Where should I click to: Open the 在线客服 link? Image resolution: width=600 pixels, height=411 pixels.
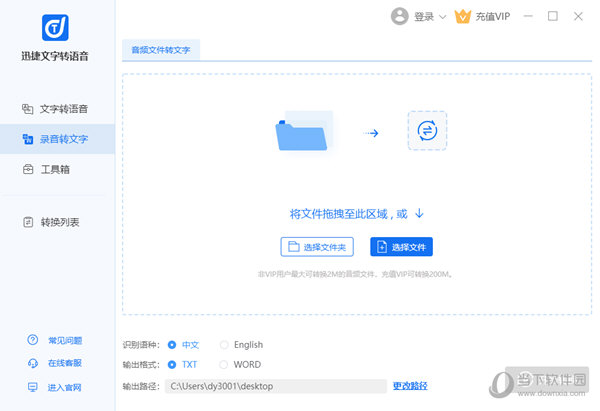(x=65, y=363)
